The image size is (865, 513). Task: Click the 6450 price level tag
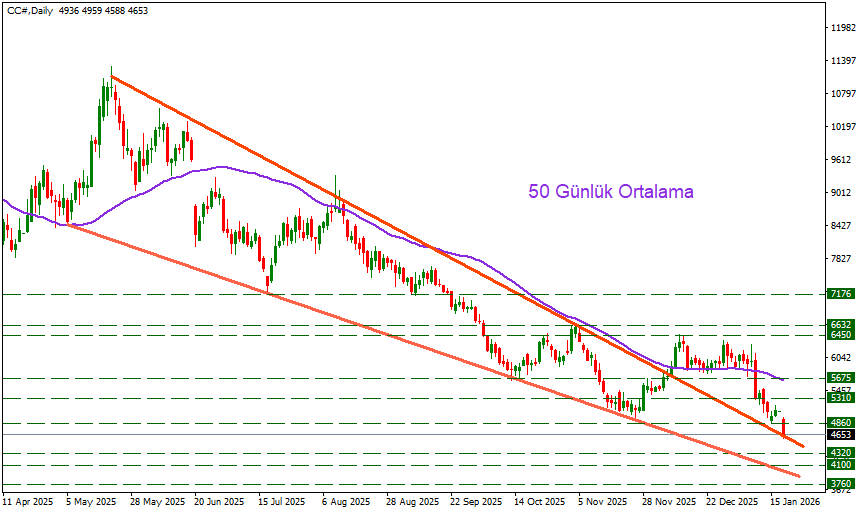tap(841, 336)
